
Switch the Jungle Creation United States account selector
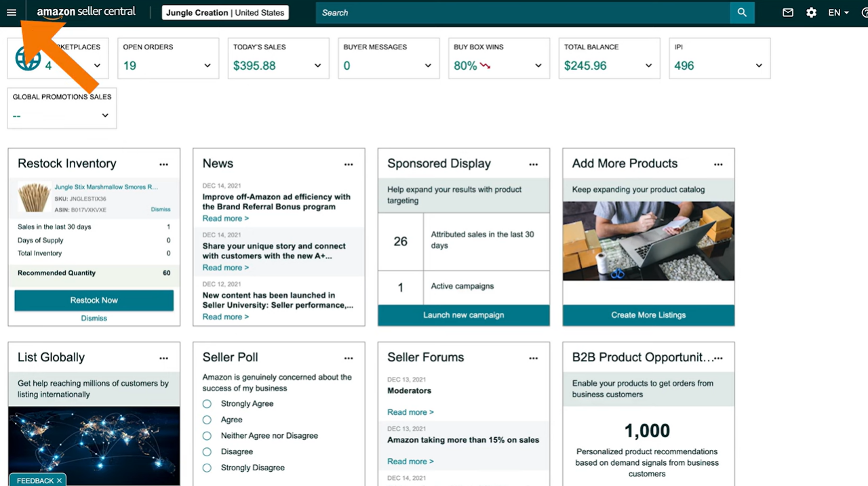[x=225, y=13]
